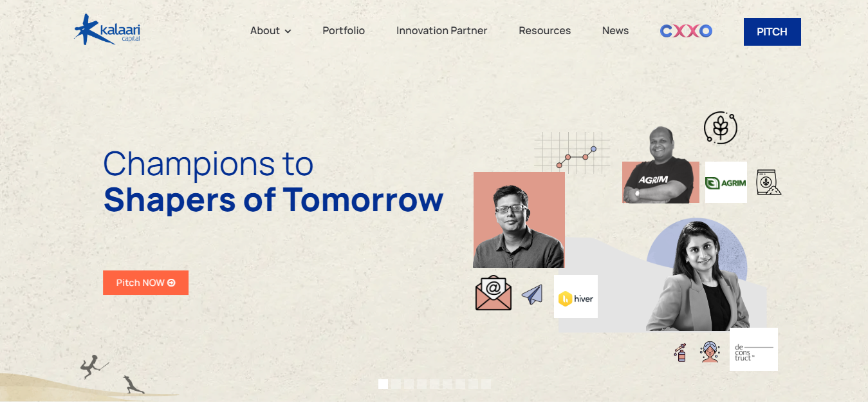Visit the News section
Image resolution: width=868 pixels, height=405 pixels.
615,31
